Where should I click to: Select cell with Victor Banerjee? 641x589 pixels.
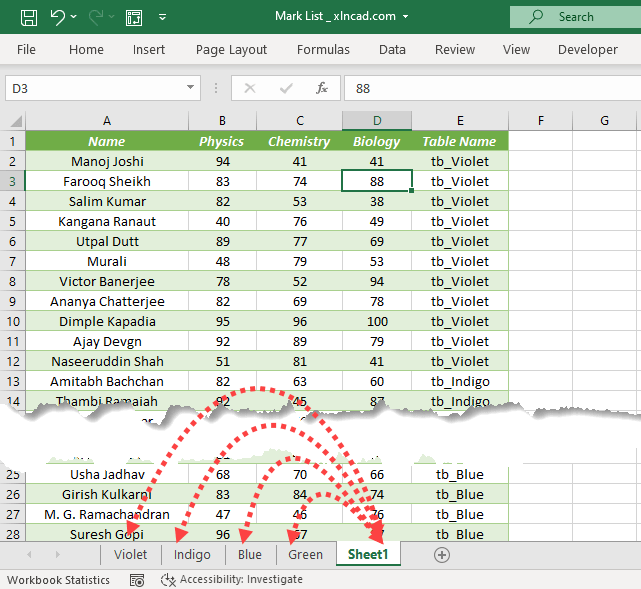(x=107, y=281)
